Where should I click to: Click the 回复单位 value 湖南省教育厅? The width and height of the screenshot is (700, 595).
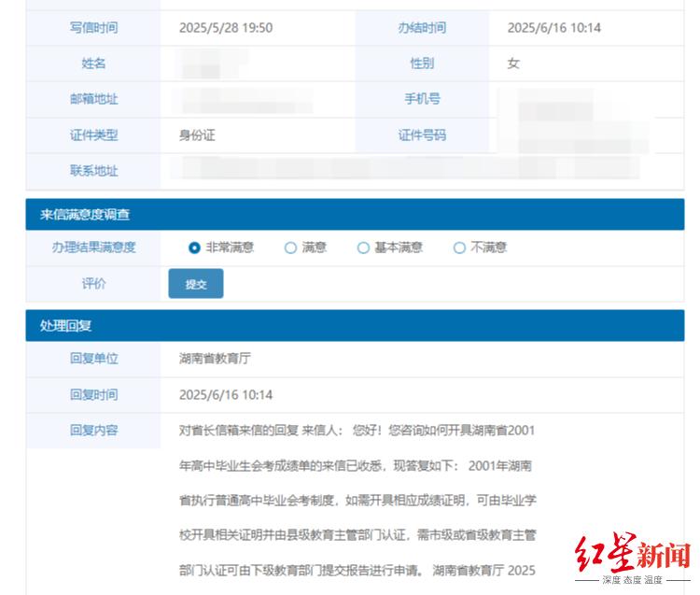point(215,359)
